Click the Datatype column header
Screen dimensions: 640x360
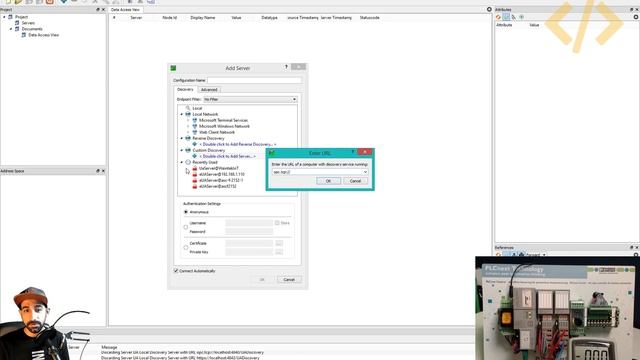[x=269, y=18]
